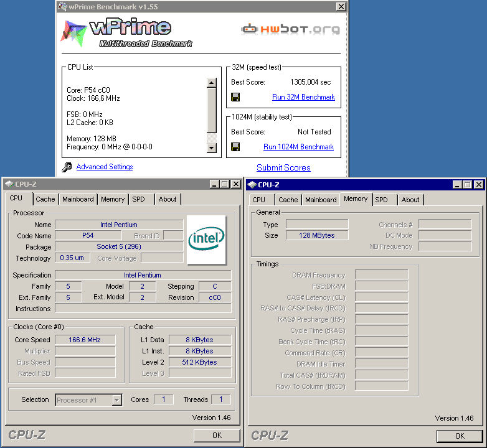Open Advanced Settings in wPrime
Viewport: 487px width, 448px height.
click(x=105, y=167)
